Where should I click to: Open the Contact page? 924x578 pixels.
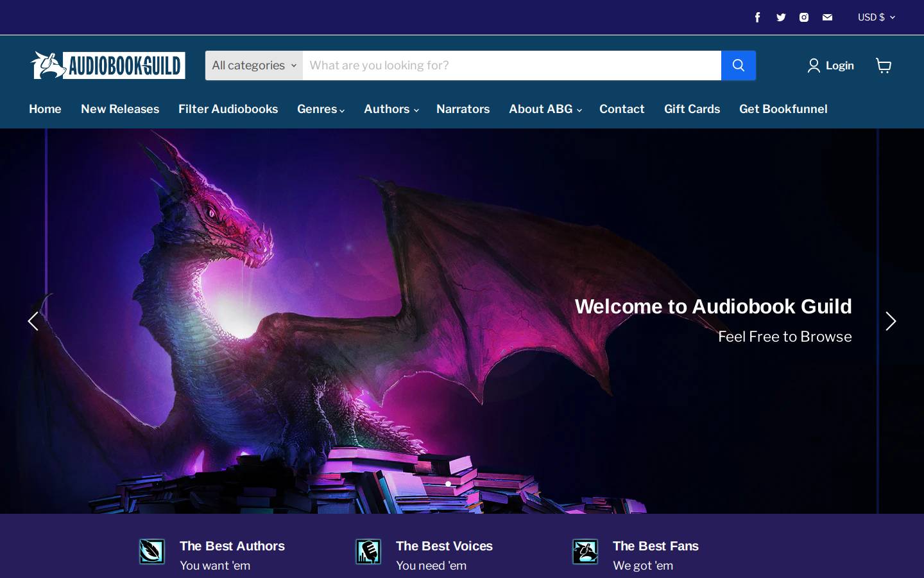pyautogui.click(x=622, y=109)
